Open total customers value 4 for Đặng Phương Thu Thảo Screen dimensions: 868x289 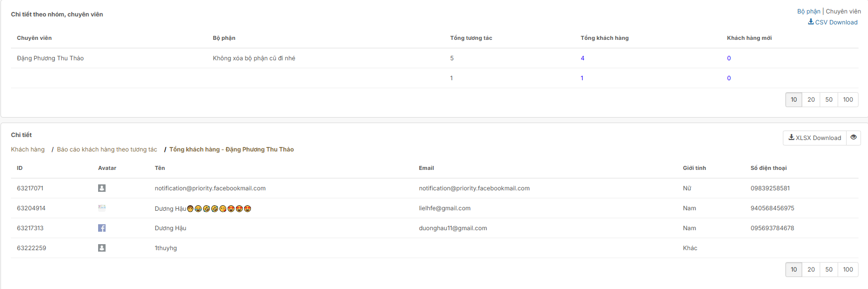pyautogui.click(x=582, y=58)
